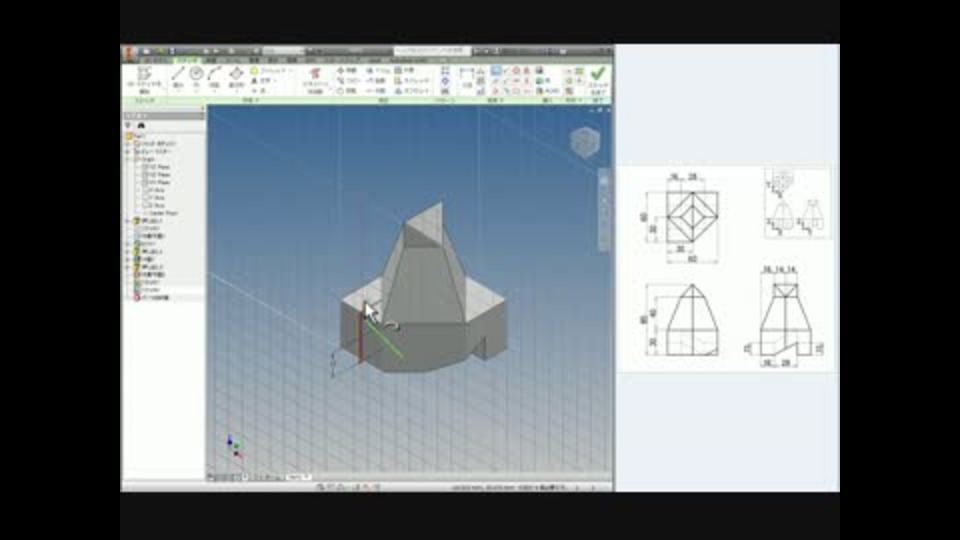
Task: Select the Rotate tool in Modify panel
Action: [x=347, y=91]
